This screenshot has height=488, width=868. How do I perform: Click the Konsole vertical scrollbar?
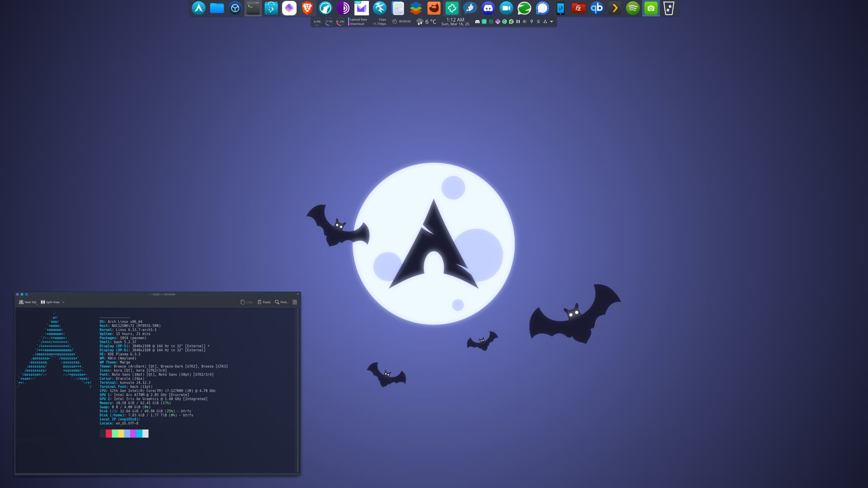tap(297, 390)
